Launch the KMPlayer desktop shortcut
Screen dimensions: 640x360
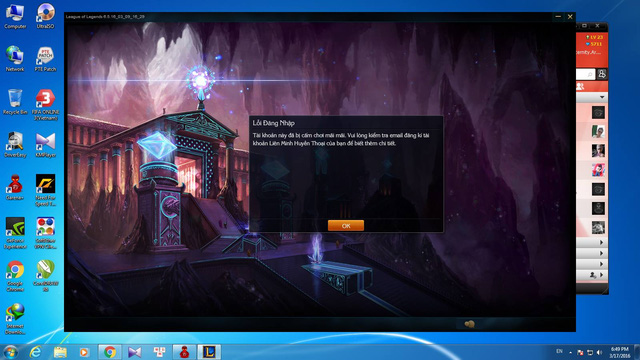(45, 145)
